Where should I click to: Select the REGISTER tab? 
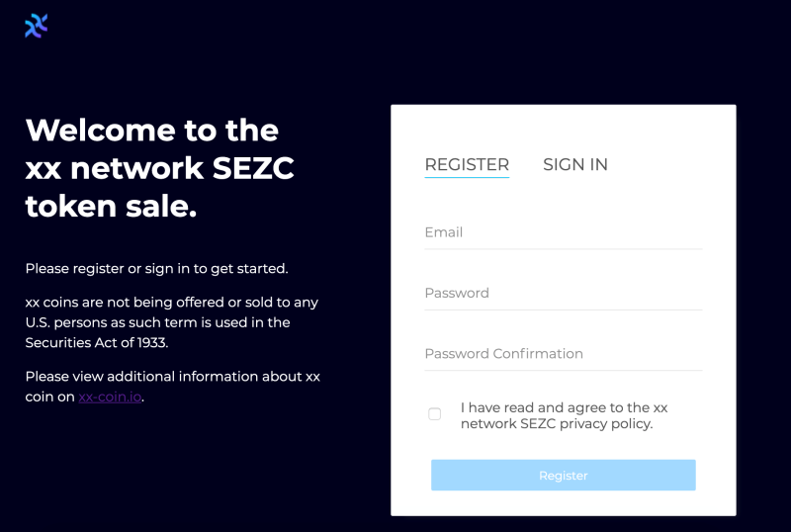pos(467,164)
